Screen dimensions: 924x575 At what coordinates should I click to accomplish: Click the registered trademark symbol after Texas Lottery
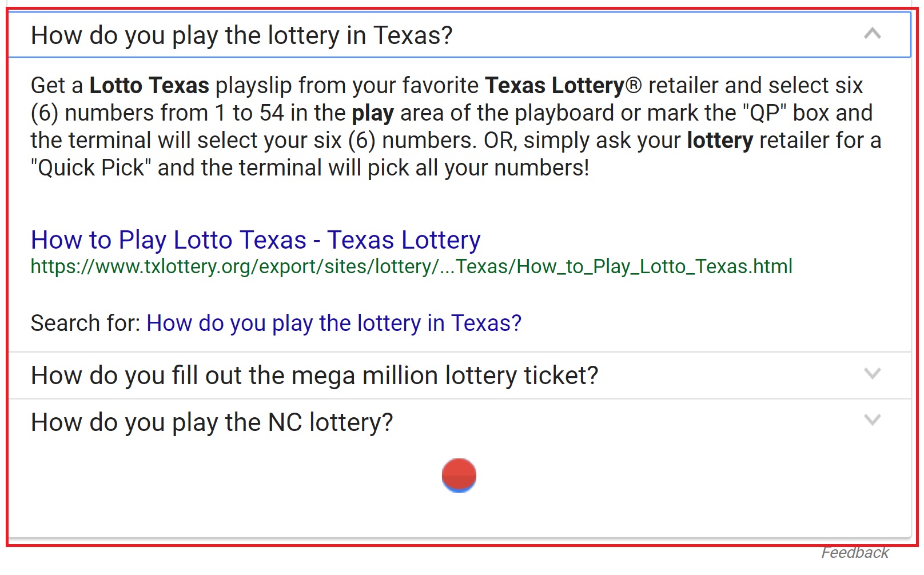coord(633,86)
